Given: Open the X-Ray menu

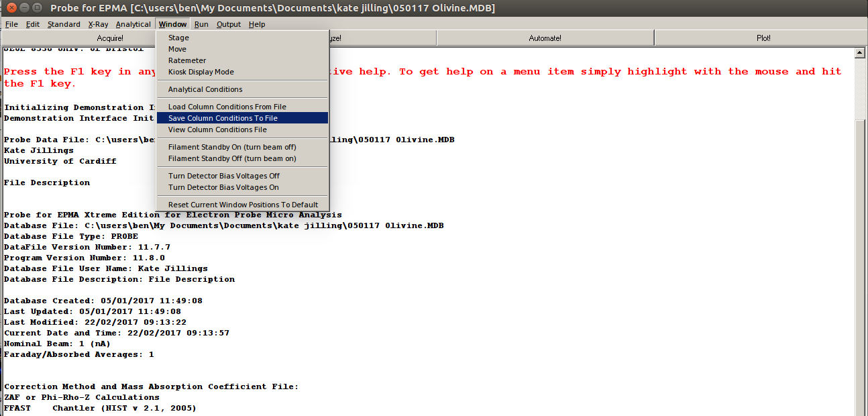Looking at the screenshot, I should tap(98, 24).
